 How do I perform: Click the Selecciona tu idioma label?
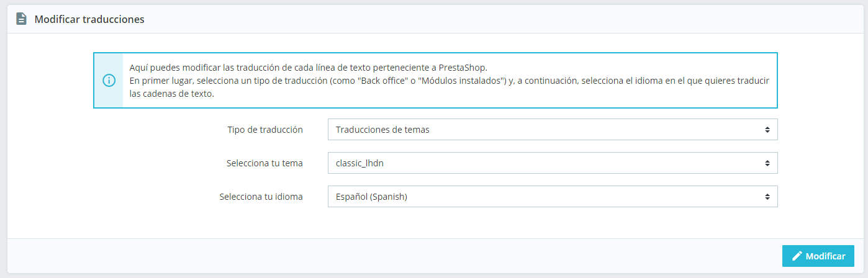click(x=261, y=197)
